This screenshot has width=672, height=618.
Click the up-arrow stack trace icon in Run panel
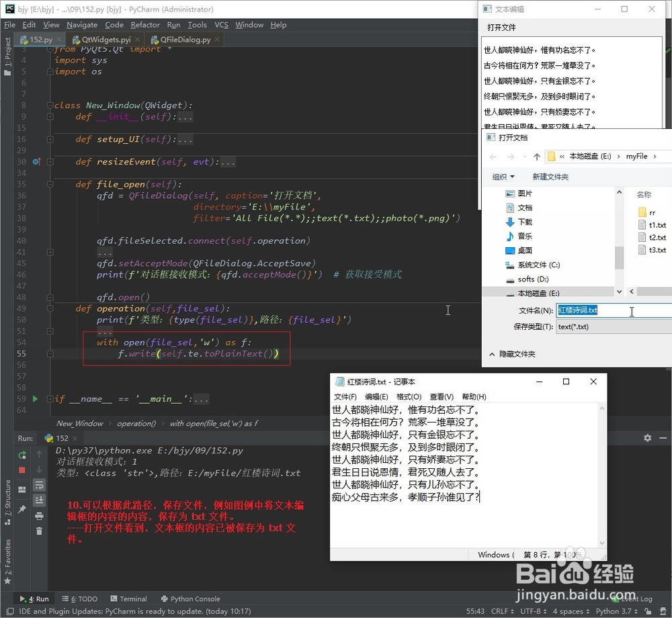click(39, 454)
